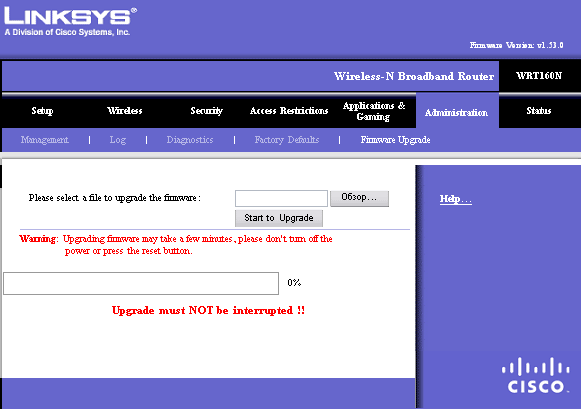
Task: Select the Administration tab
Action: click(456, 112)
